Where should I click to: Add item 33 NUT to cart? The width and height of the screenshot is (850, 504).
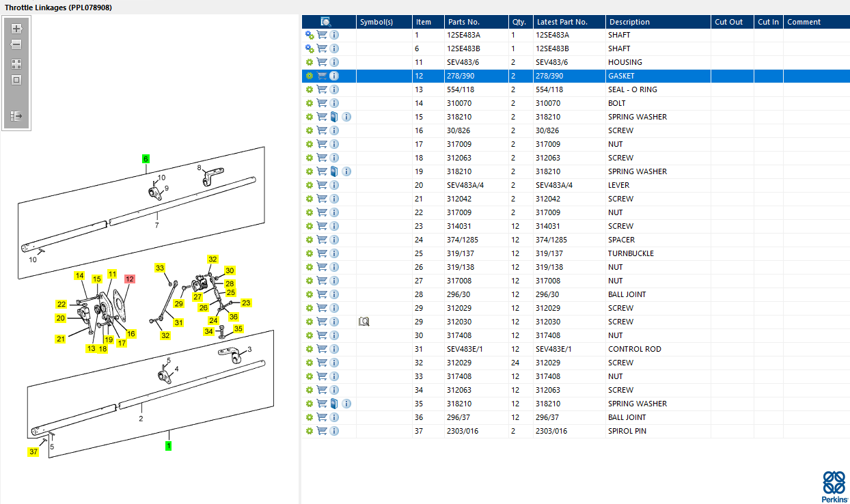pyautogui.click(x=322, y=376)
